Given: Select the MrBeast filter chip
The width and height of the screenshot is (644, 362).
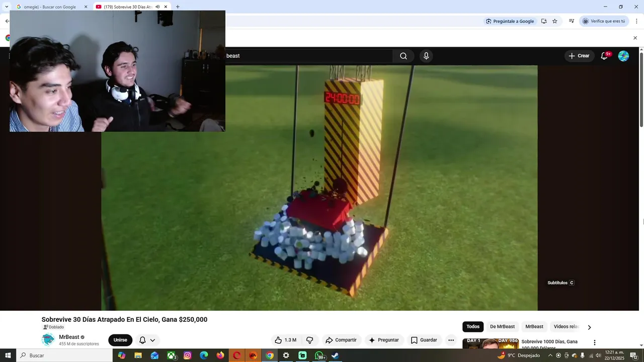Looking at the screenshot, I should point(534,326).
